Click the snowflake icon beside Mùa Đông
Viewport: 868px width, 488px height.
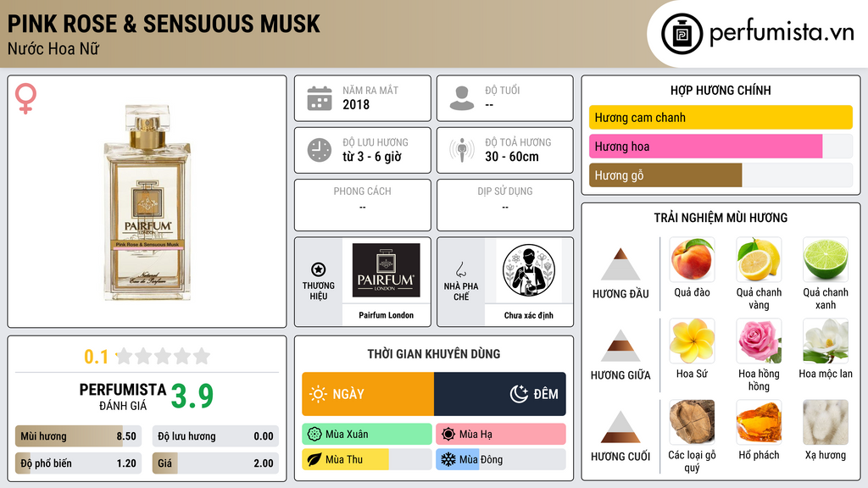pyautogui.click(x=448, y=459)
